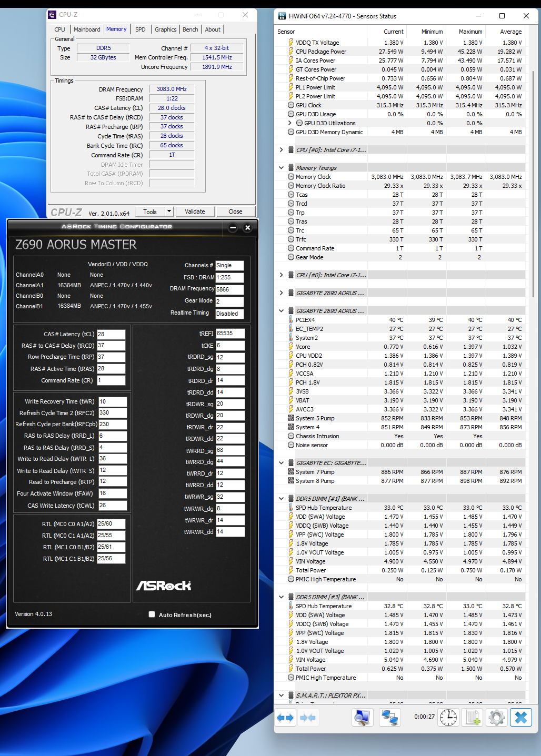Click HWiNFO expand columns arrows icon

(285, 718)
